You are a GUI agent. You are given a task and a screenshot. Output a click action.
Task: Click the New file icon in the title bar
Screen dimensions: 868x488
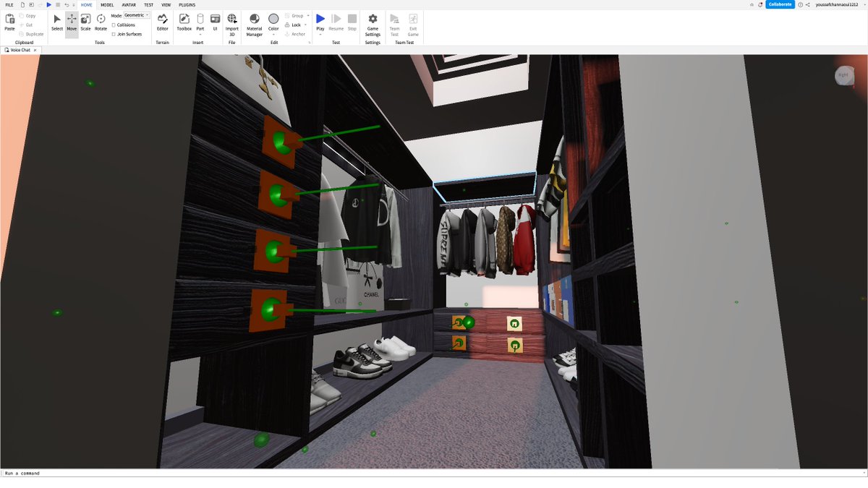23,5
